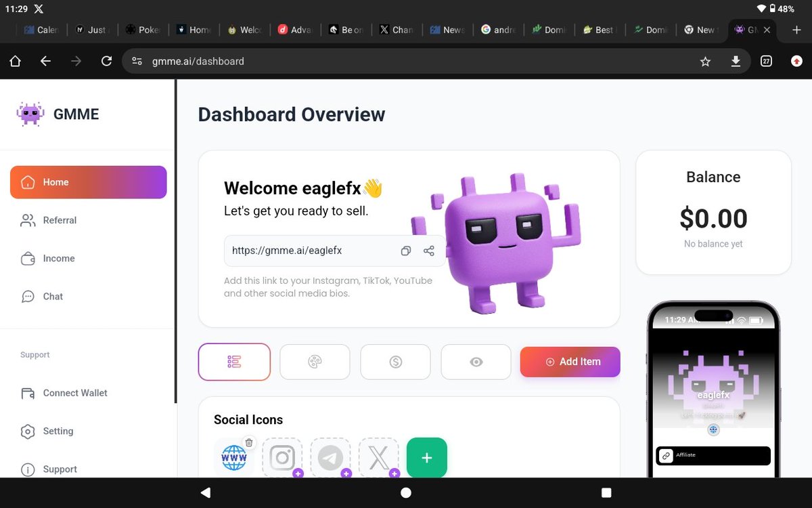Add the X social icon
The width and height of the screenshot is (812, 508).
378,458
